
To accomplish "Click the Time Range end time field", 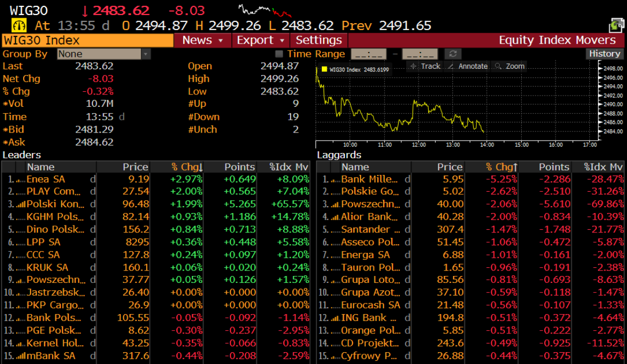I will (420, 54).
